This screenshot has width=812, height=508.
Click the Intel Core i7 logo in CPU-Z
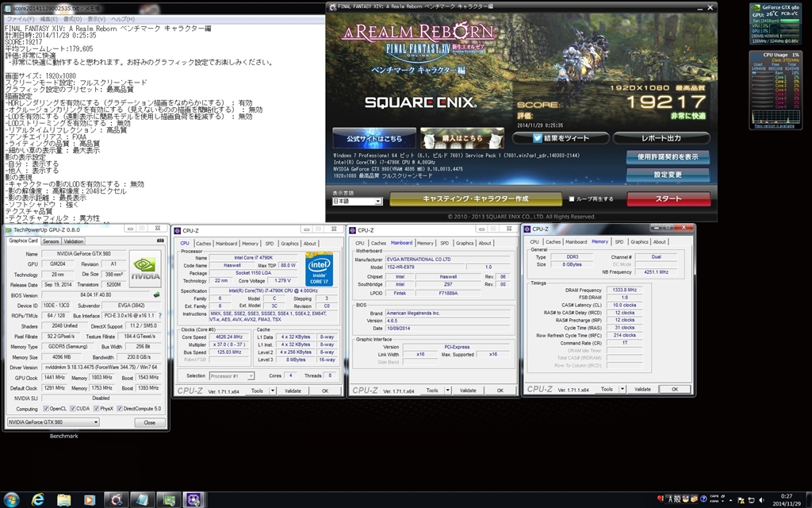point(319,270)
